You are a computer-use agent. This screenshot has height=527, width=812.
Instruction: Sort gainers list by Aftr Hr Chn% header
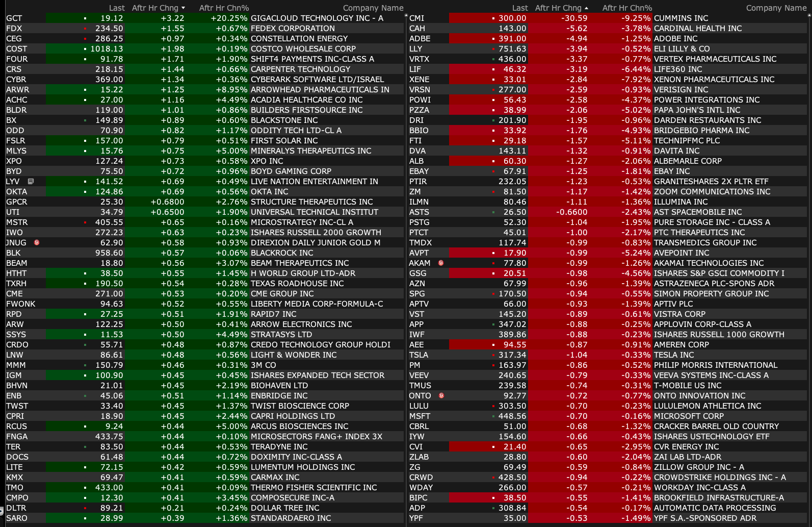click(224, 8)
